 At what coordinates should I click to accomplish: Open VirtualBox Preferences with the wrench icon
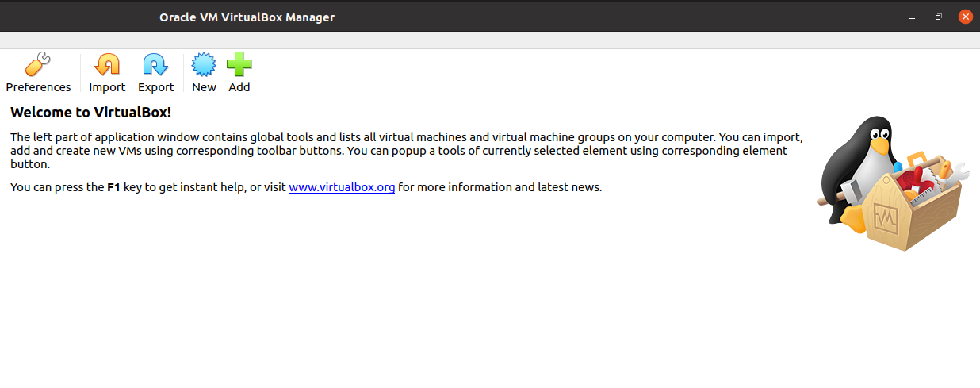pyautogui.click(x=38, y=65)
